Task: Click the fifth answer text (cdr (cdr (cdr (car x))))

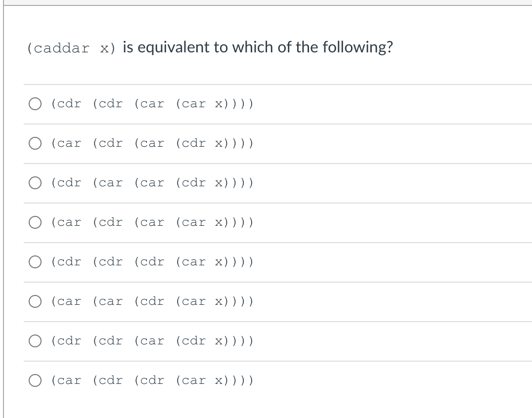Action: tap(152, 261)
